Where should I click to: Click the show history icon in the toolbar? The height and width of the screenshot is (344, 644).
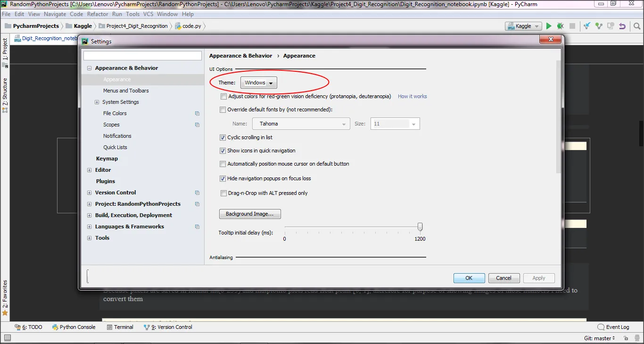pyautogui.click(x=611, y=26)
